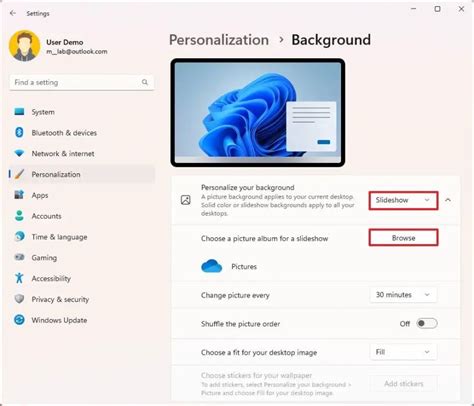
Task: Click the desktop background preview thumbnail
Action: 258,112
